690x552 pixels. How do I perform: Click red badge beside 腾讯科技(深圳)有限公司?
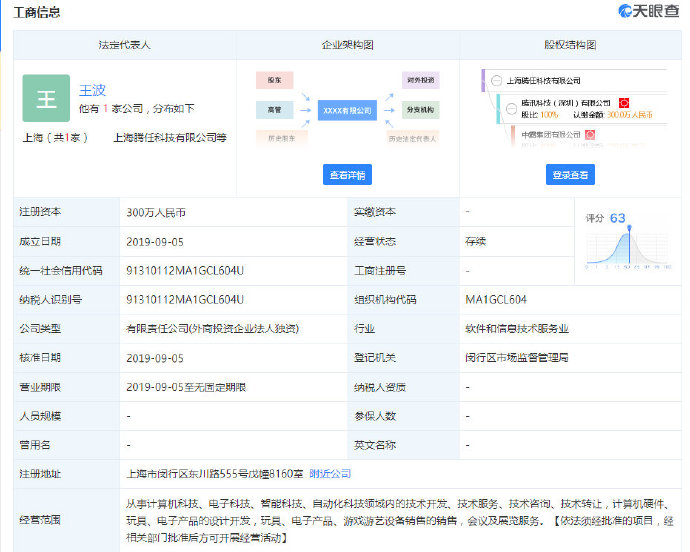(624, 103)
